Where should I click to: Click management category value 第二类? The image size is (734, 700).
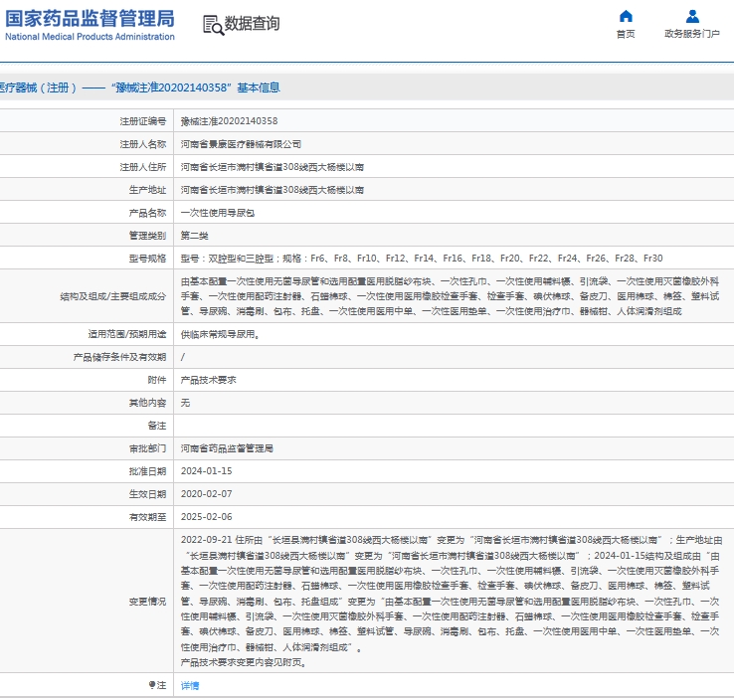click(194, 236)
